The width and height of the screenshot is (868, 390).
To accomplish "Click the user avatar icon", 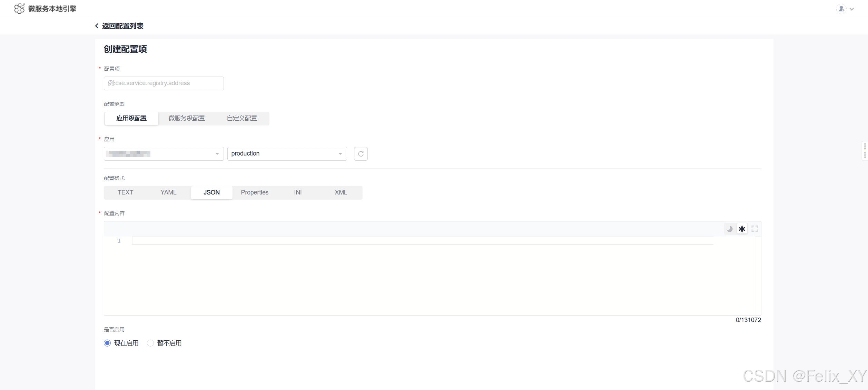I will click(841, 9).
